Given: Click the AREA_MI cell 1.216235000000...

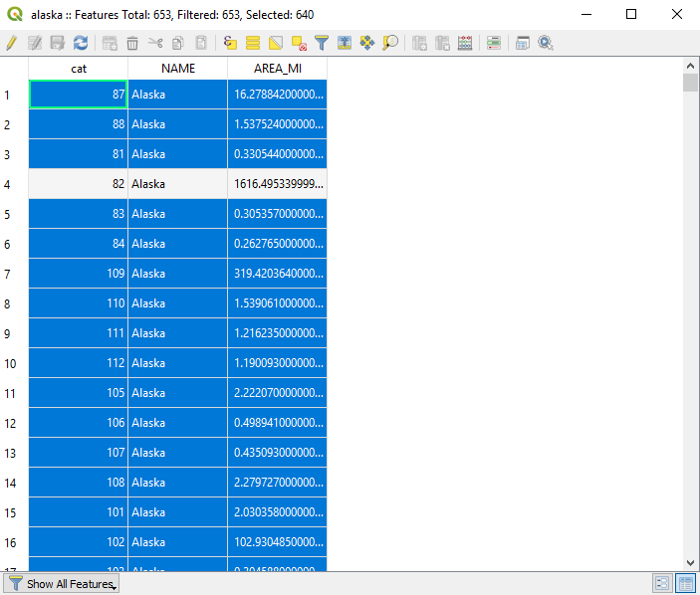Looking at the screenshot, I should tap(277, 333).
